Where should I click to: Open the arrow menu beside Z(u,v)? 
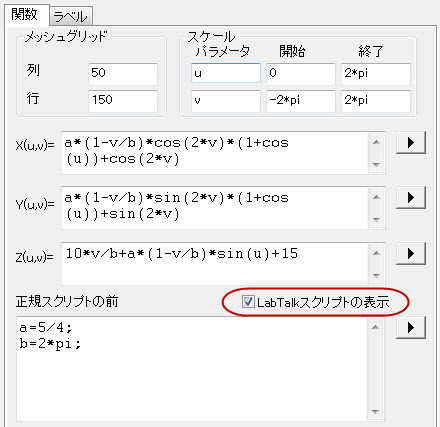click(x=411, y=254)
